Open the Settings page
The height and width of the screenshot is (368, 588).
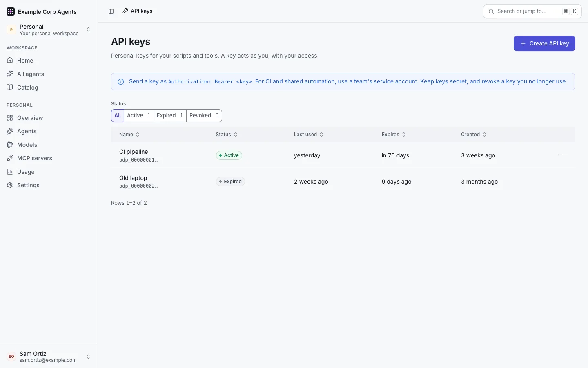click(x=49, y=185)
